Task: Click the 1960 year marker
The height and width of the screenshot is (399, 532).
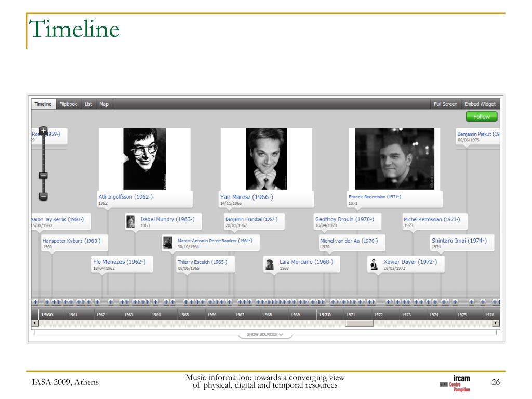Action: [47, 315]
